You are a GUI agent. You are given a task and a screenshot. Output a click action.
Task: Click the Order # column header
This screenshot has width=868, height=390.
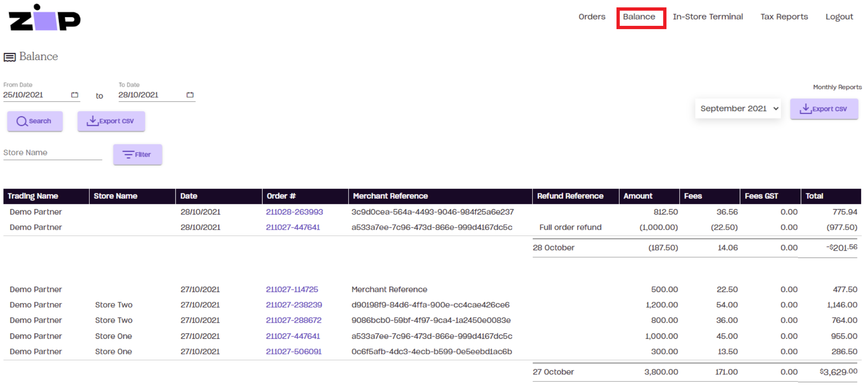click(305, 196)
